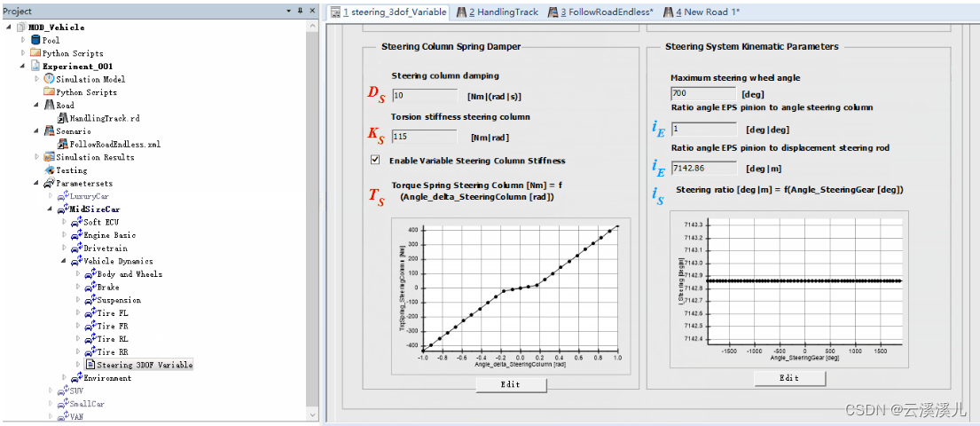
Task: Toggle Enable Variable Steering Column Stiffness checkbox
Action: click(x=375, y=160)
